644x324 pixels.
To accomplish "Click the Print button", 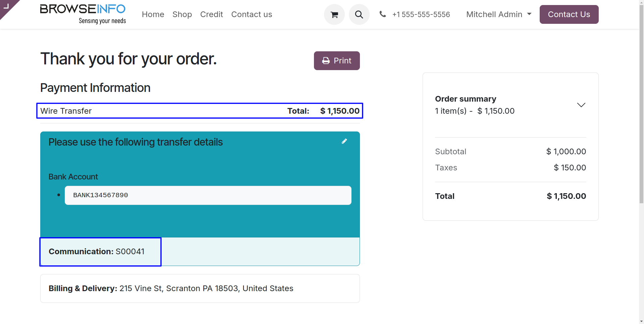I will [x=337, y=61].
